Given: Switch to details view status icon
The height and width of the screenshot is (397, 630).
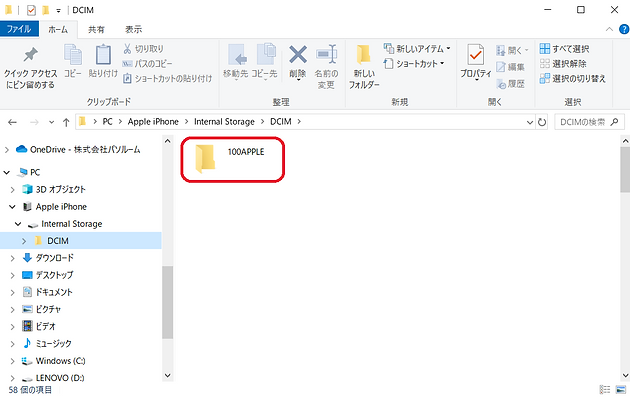Looking at the screenshot, I should (x=605, y=390).
